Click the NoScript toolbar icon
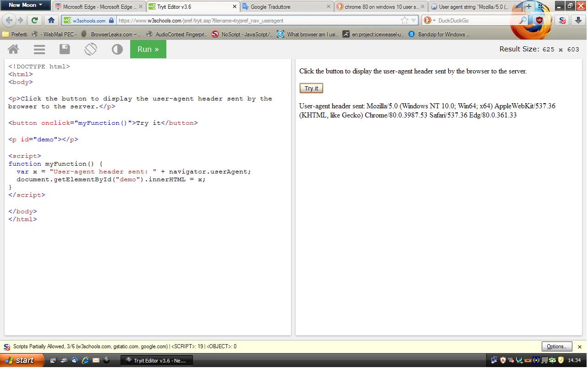The height and width of the screenshot is (368, 588). pyautogui.click(x=562, y=20)
